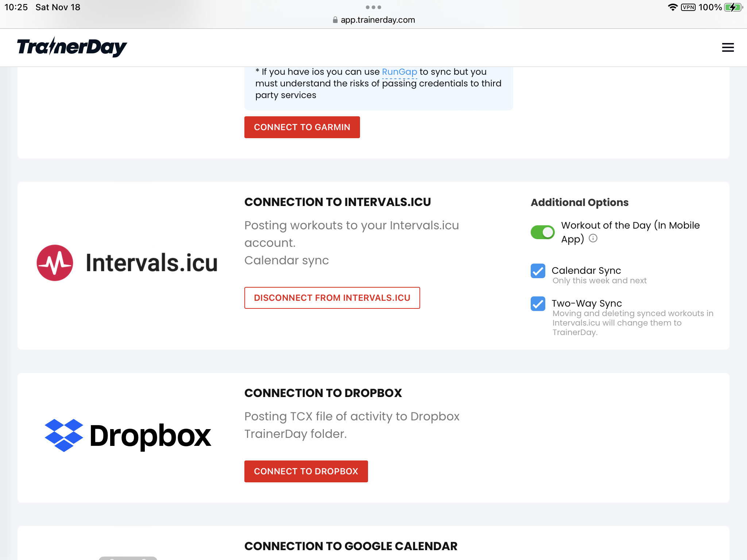Click the 'Calendar sync' description line
Viewport: 747px width, 560px height.
click(x=287, y=260)
